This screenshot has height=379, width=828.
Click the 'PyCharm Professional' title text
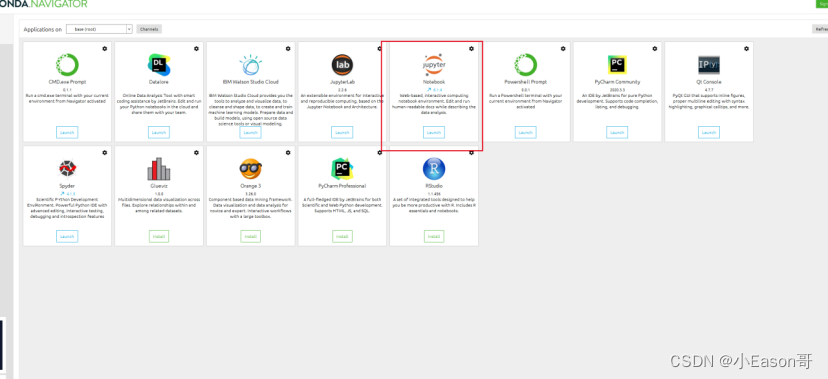click(x=342, y=186)
